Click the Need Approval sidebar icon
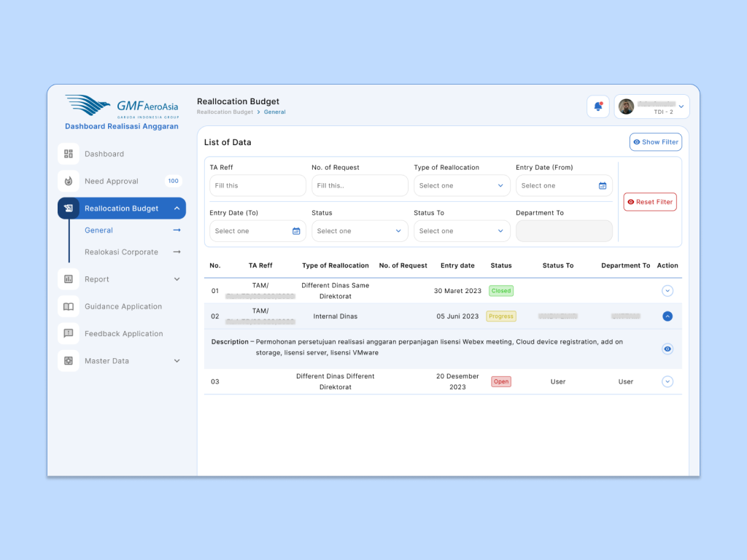The height and width of the screenshot is (560, 747). pos(69,181)
